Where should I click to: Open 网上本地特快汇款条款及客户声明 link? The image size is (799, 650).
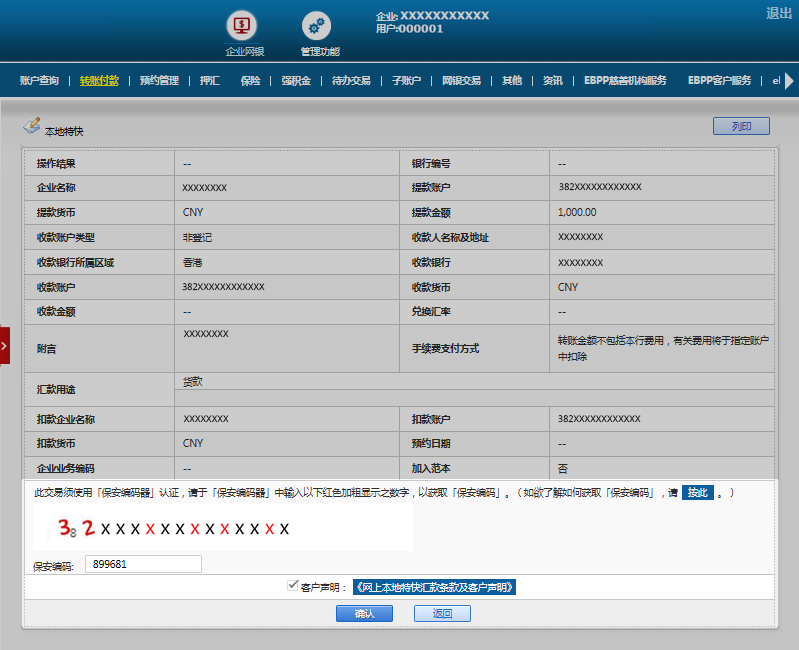(x=434, y=587)
